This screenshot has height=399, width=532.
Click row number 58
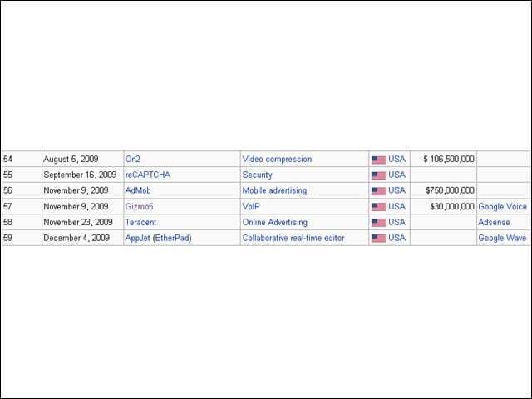[7, 222]
